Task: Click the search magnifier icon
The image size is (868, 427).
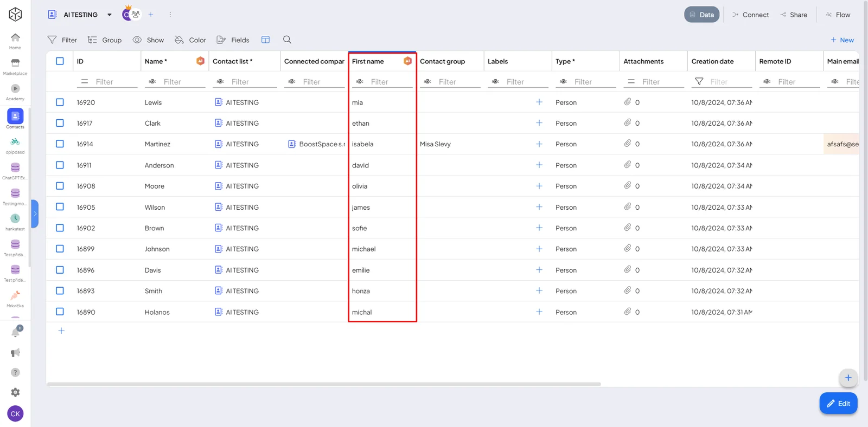Action: [287, 40]
